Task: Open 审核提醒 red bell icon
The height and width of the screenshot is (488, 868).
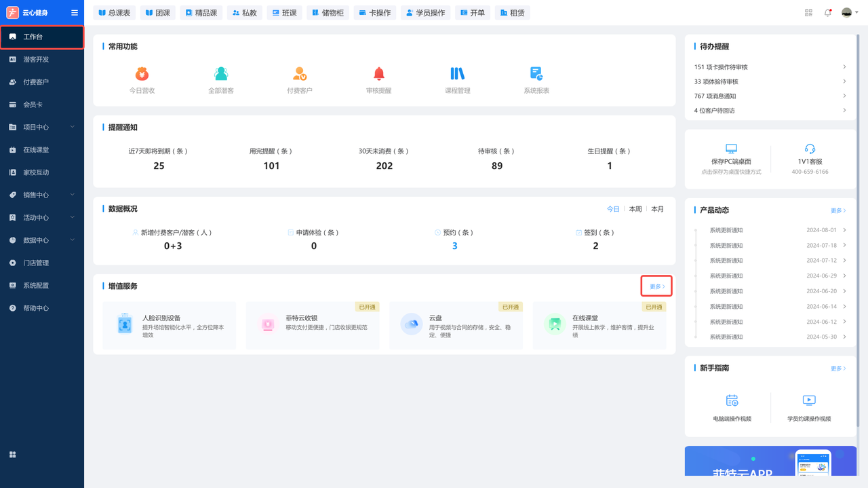Action: coord(379,73)
